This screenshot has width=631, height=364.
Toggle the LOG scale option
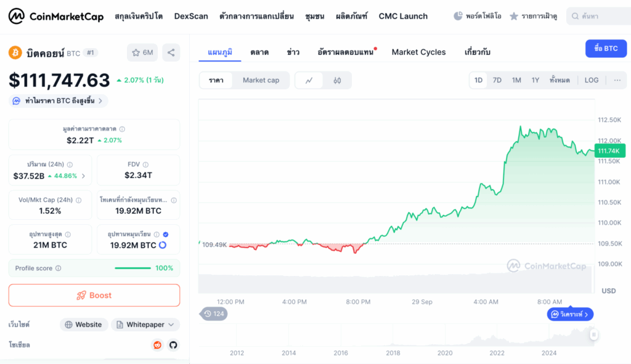[x=591, y=80]
